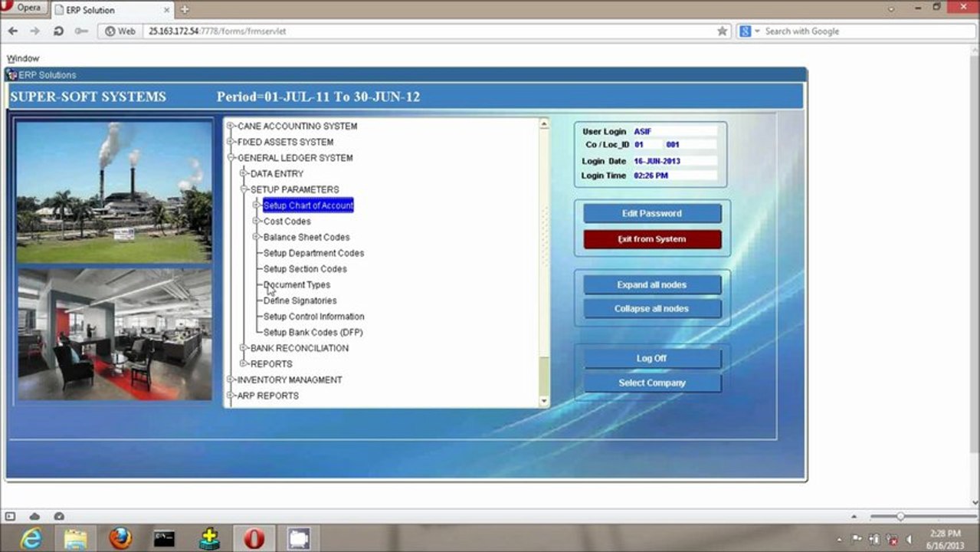
Task: Expand FIXED ASSETS SYSTEM node
Action: [231, 142]
